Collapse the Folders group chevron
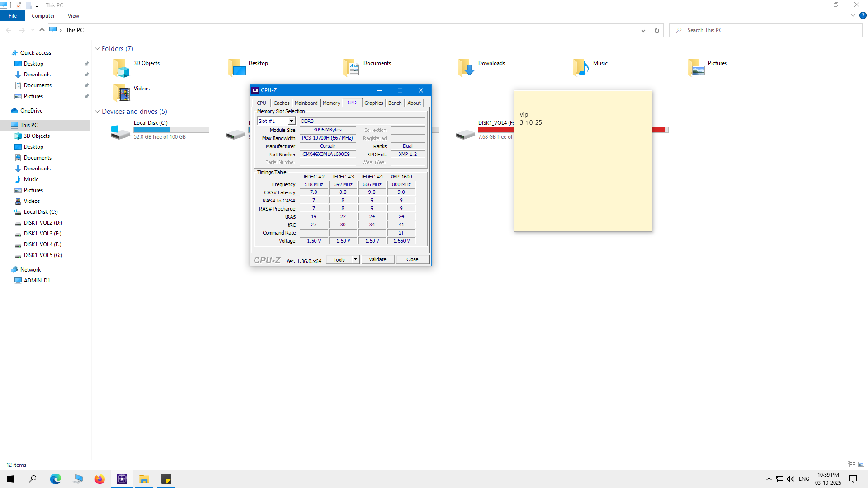The height and width of the screenshot is (488, 868). click(x=97, y=49)
